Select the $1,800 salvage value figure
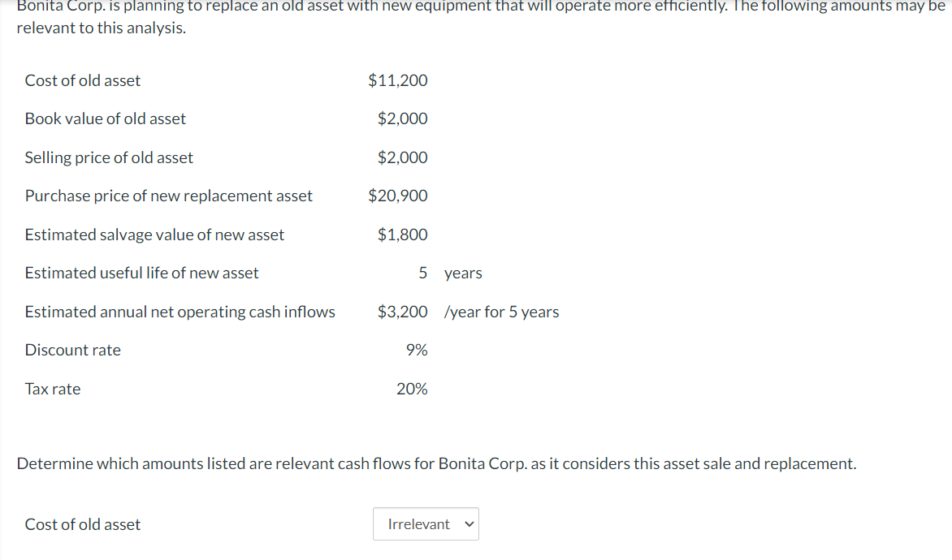952x560 pixels. [402, 234]
